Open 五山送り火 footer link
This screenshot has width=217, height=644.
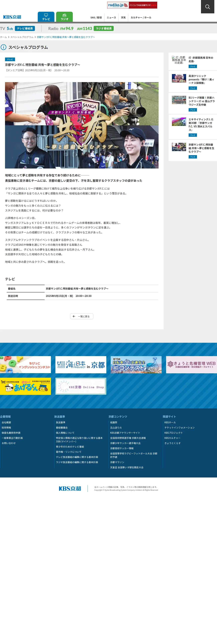pos(116,427)
